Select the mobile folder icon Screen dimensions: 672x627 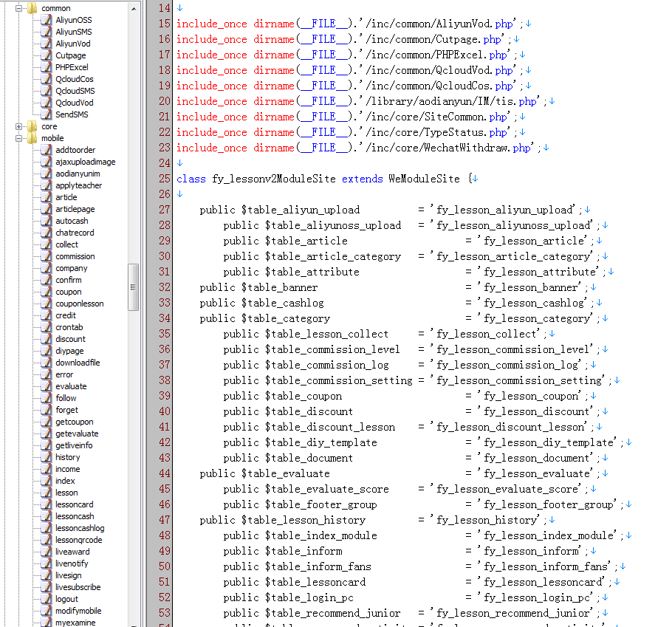[x=32, y=138]
